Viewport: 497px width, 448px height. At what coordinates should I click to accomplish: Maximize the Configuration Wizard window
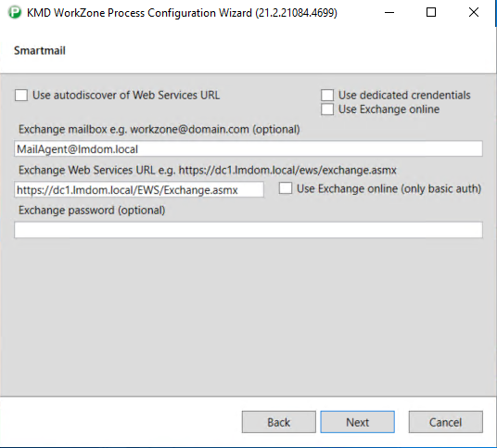(x=431, y=13)
